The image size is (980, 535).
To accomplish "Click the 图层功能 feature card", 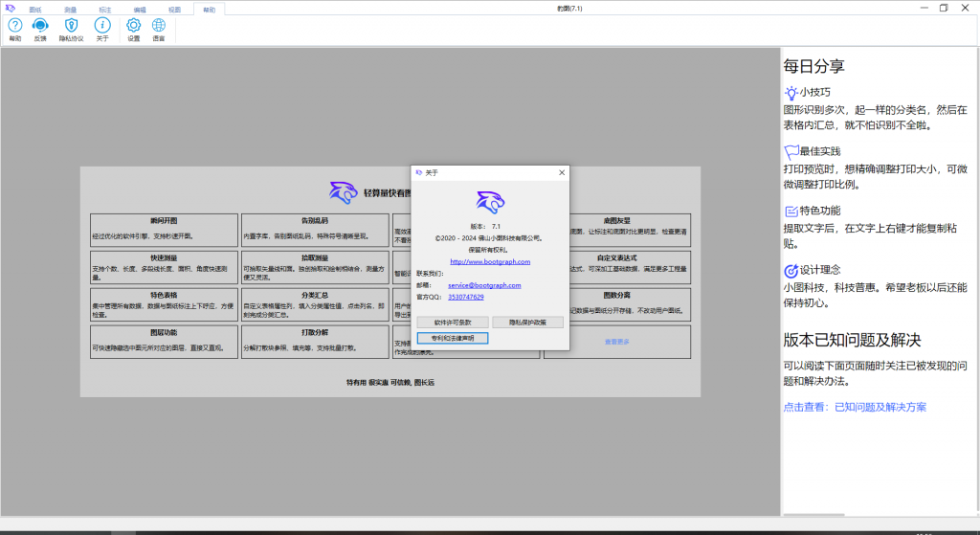I will [x=164, y=342].
